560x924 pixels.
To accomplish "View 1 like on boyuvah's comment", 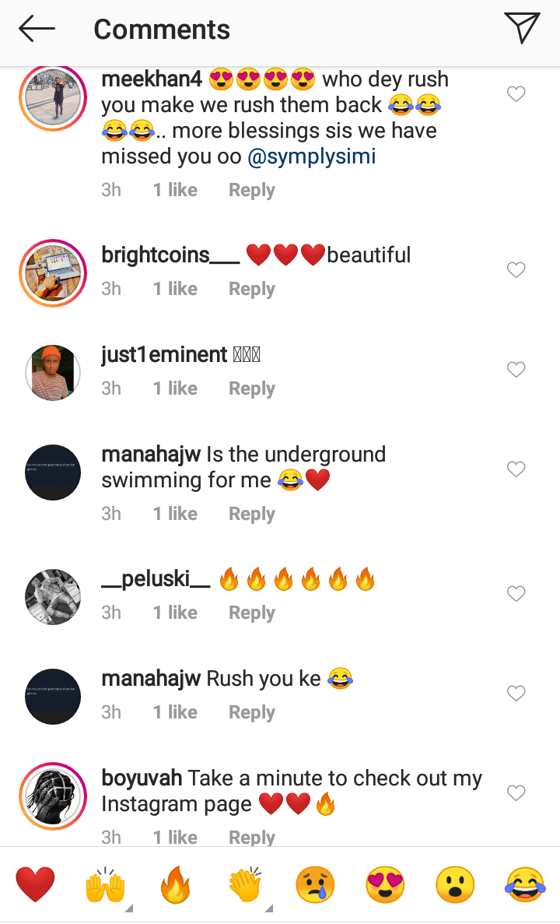I will pos(175,837).
